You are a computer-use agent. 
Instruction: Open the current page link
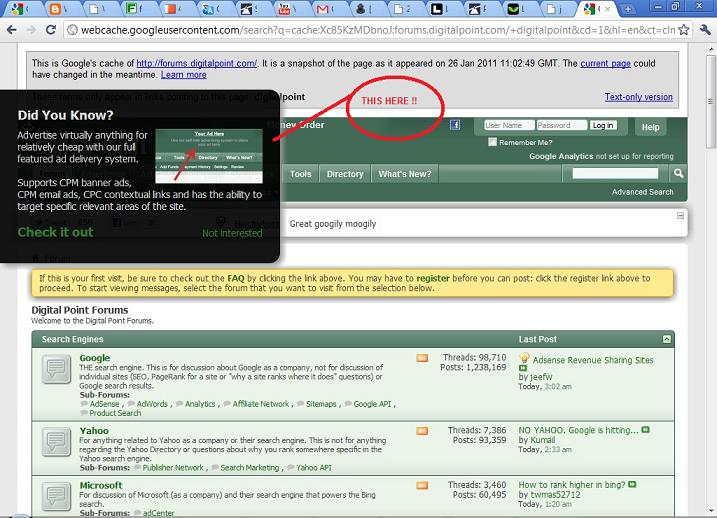pos(605,64)
